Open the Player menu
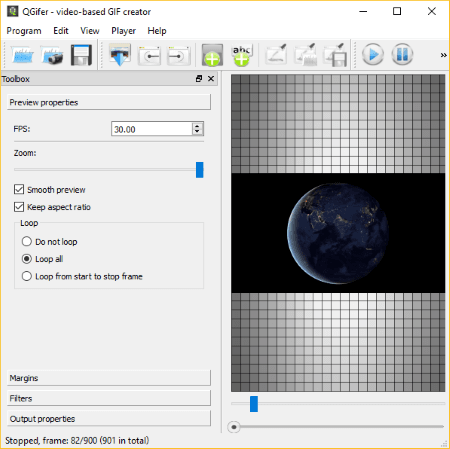This screenshot has height=449, width=450. pos(123,31)
